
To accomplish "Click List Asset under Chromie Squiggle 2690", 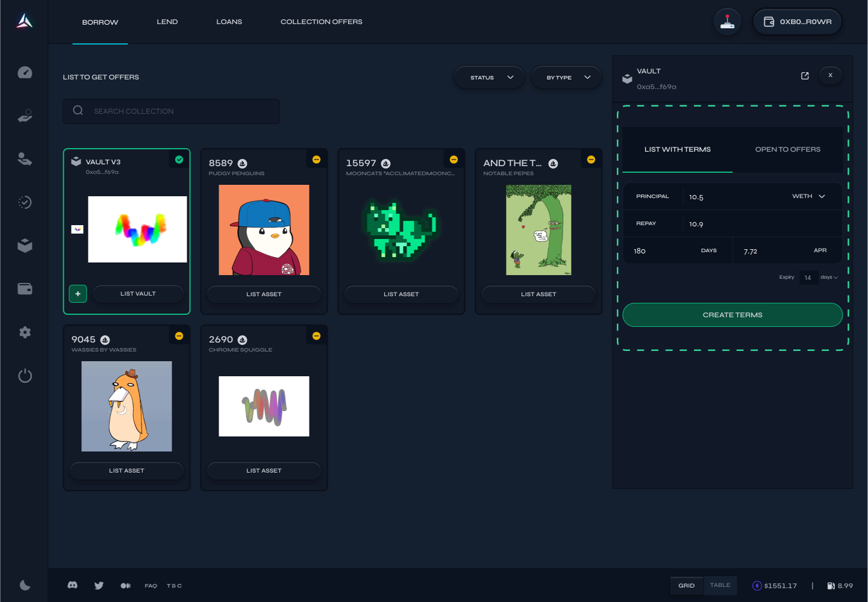I will point(264,471).
